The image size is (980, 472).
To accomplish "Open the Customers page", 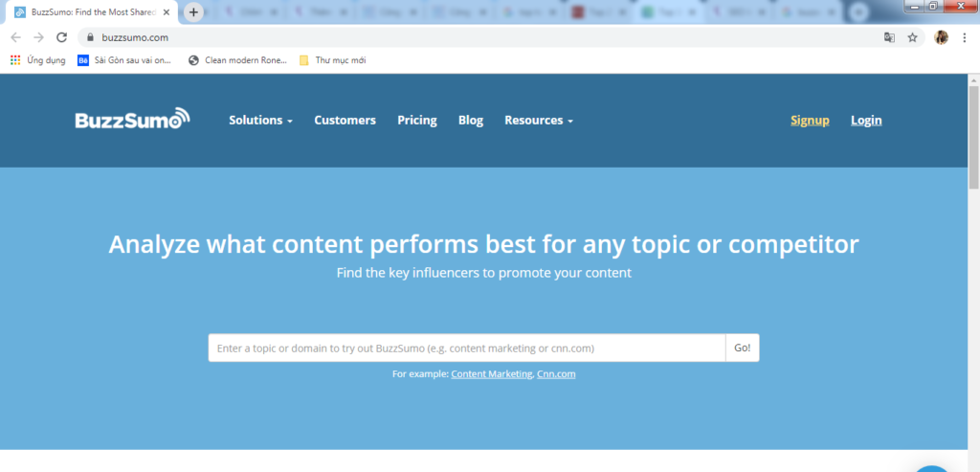I will (345, 120).
